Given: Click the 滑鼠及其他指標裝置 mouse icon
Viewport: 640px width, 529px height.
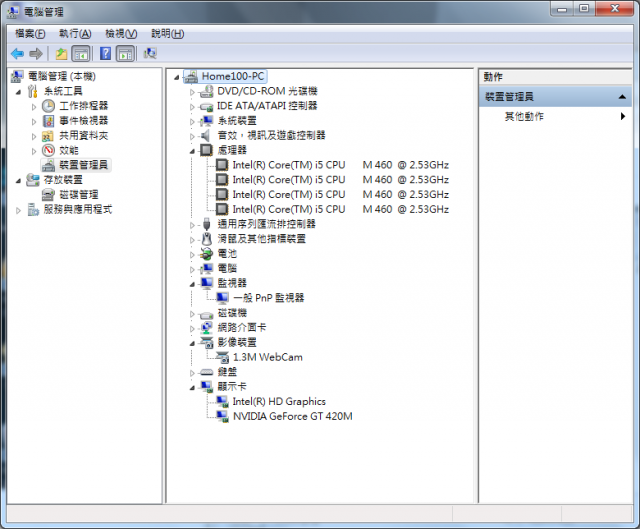Looking at the screenshot, I should click(207, 239).
